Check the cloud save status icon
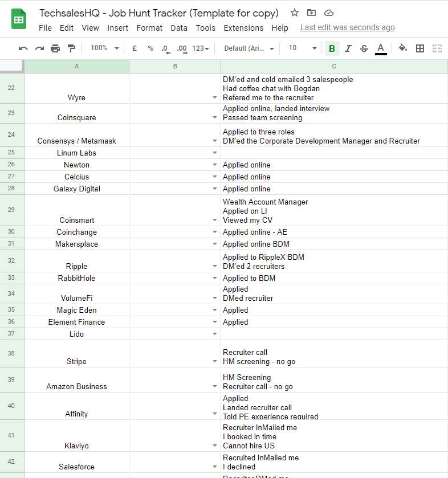Image resolution: width=448 pixels, height=478 pixels. pos(328,13)
